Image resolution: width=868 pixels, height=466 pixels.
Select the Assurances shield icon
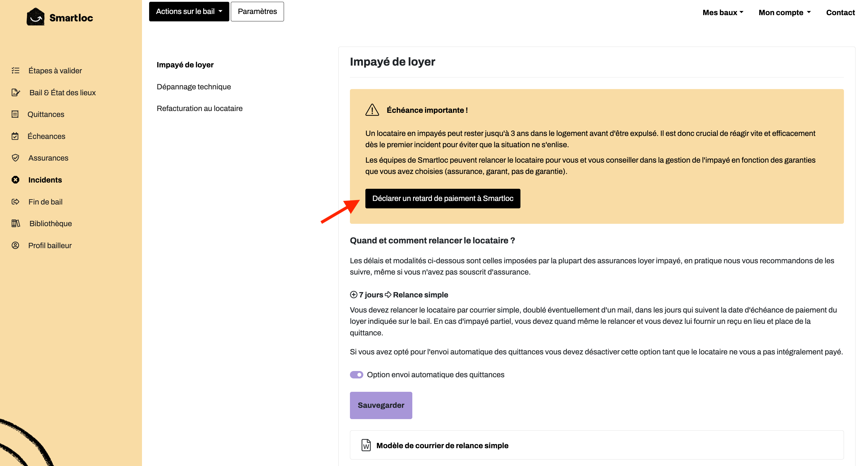[15, 158]
